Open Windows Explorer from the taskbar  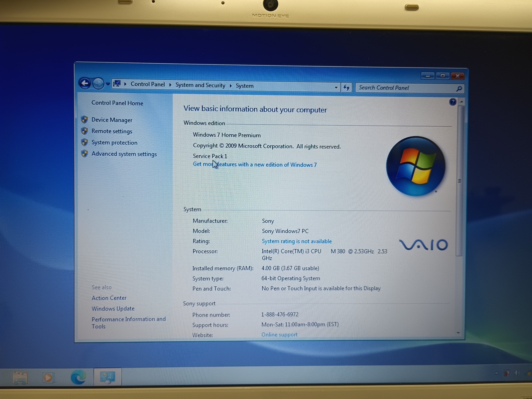click(x=20, y=378)
